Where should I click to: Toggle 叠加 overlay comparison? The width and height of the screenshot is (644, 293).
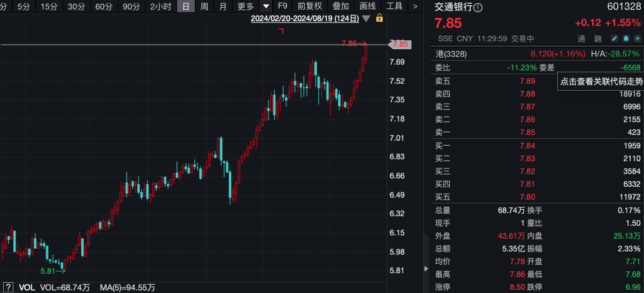341,6
